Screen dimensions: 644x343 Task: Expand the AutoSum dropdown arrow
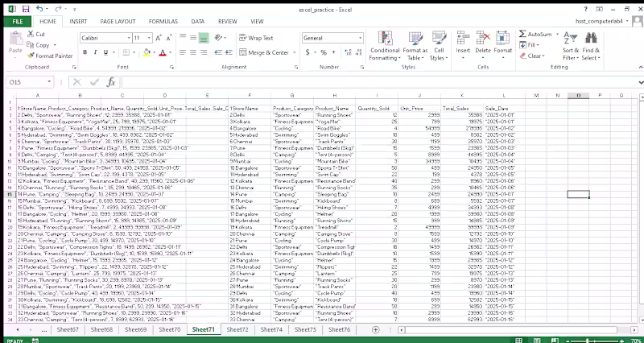[557, 34]
